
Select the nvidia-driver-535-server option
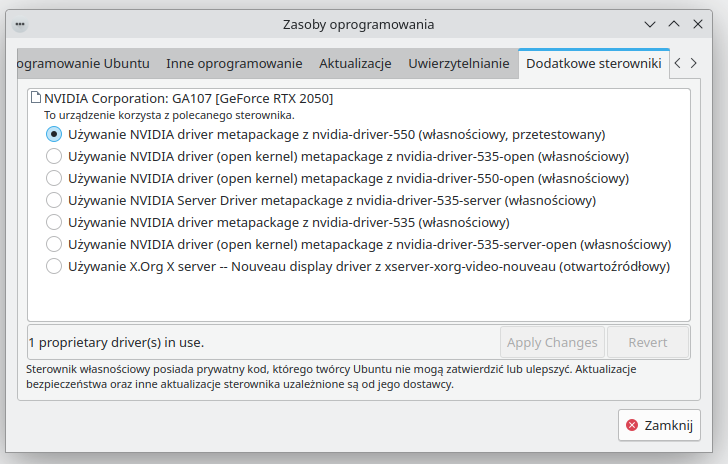pyautogui.click(x=321, y=201)
